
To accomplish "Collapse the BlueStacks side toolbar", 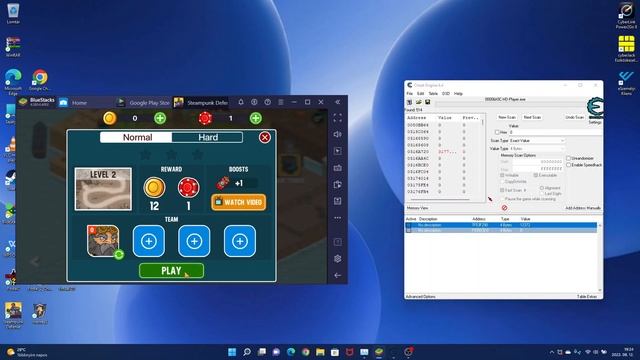I will pos(338,102).
